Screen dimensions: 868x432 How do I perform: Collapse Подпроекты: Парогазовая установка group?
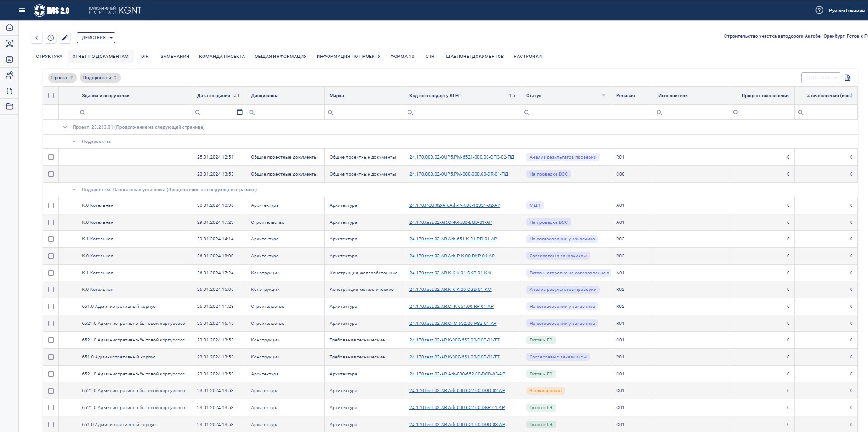pyautogui.click(x=74, y=190)
